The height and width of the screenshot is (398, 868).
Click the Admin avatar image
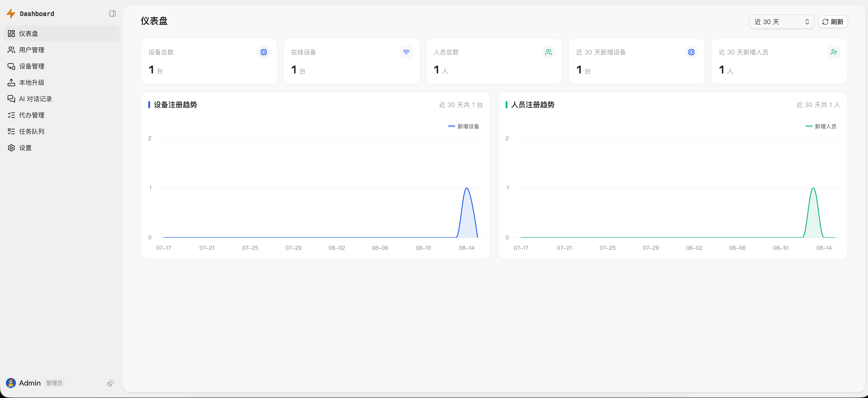11,383
